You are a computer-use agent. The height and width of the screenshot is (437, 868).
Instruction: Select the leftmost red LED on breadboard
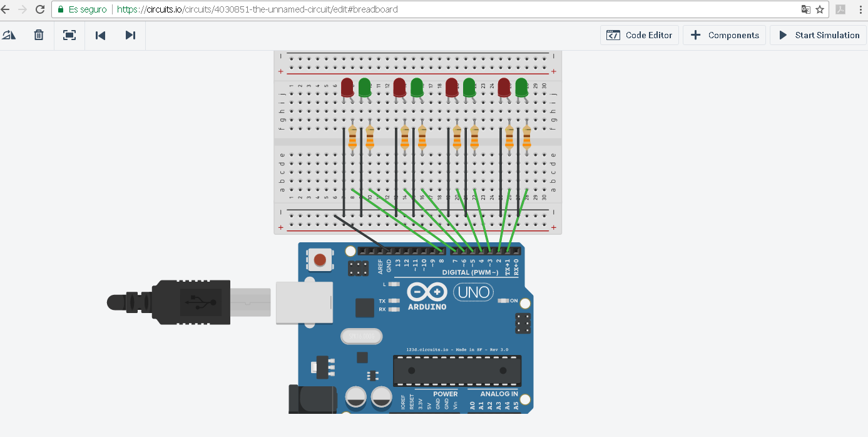point(347,87)
